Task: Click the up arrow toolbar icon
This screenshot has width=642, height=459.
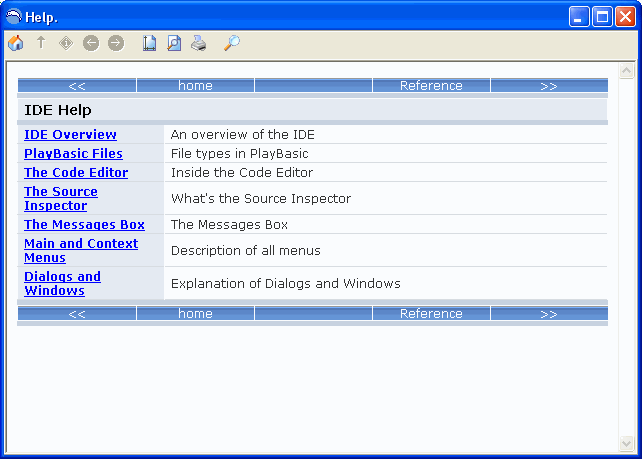Action: (x=41, y=43)
